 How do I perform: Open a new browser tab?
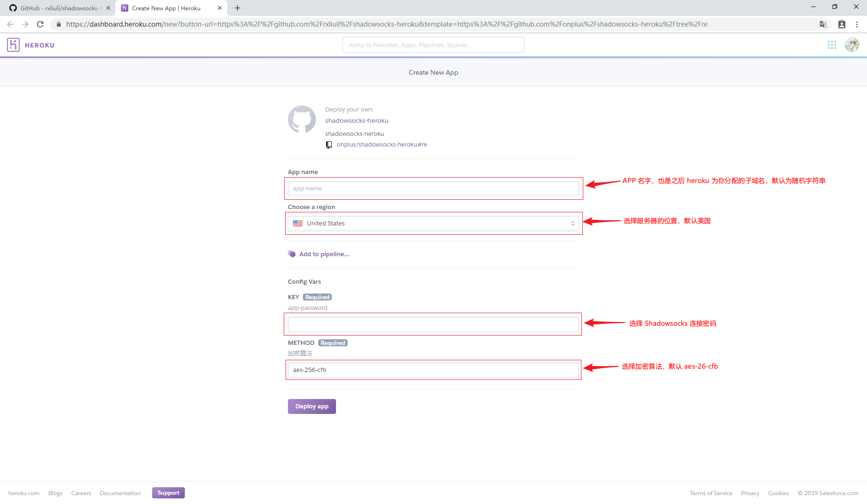tap(238, 8)
